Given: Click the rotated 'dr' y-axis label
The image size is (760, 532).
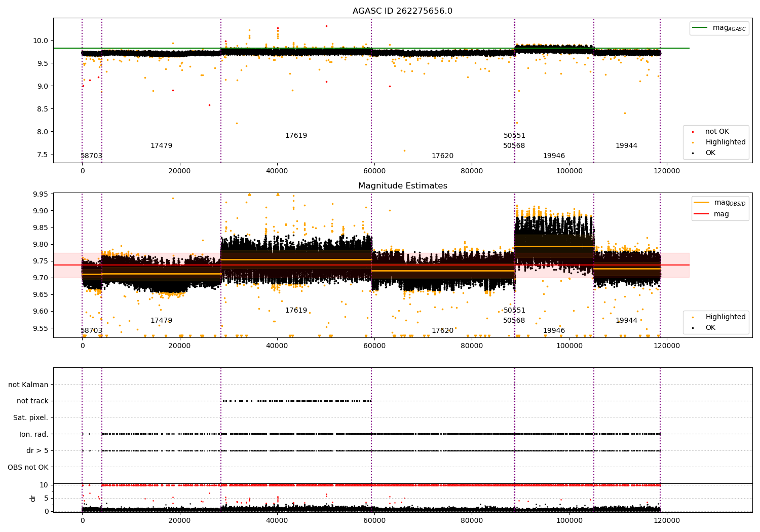Looking at the screenshot, I should 33,498.
